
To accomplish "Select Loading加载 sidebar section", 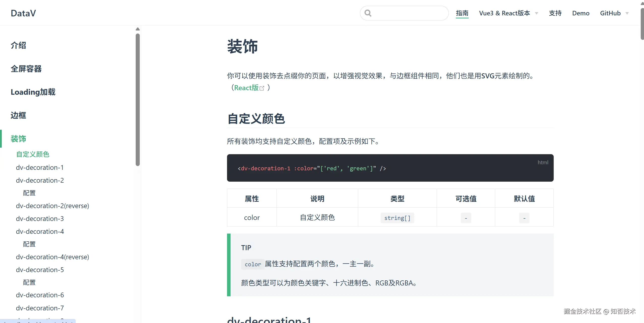I will tap(33, 92).
